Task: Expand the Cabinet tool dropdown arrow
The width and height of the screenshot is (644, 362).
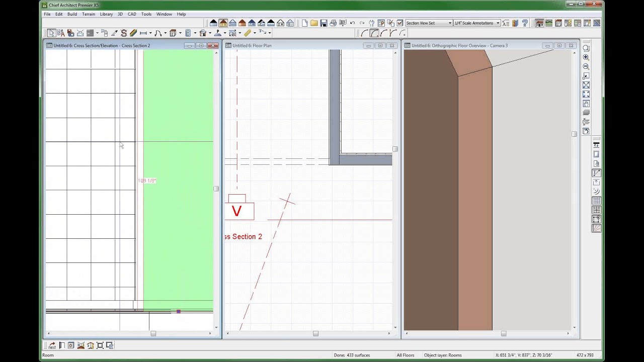Action: pyautogui.click(x=180, y=33)
